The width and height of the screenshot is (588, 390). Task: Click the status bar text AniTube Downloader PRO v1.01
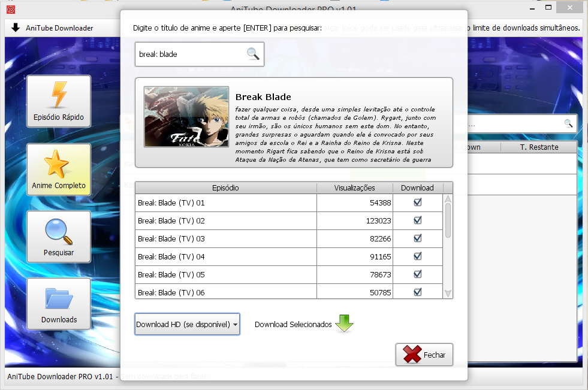click(60, 376)
